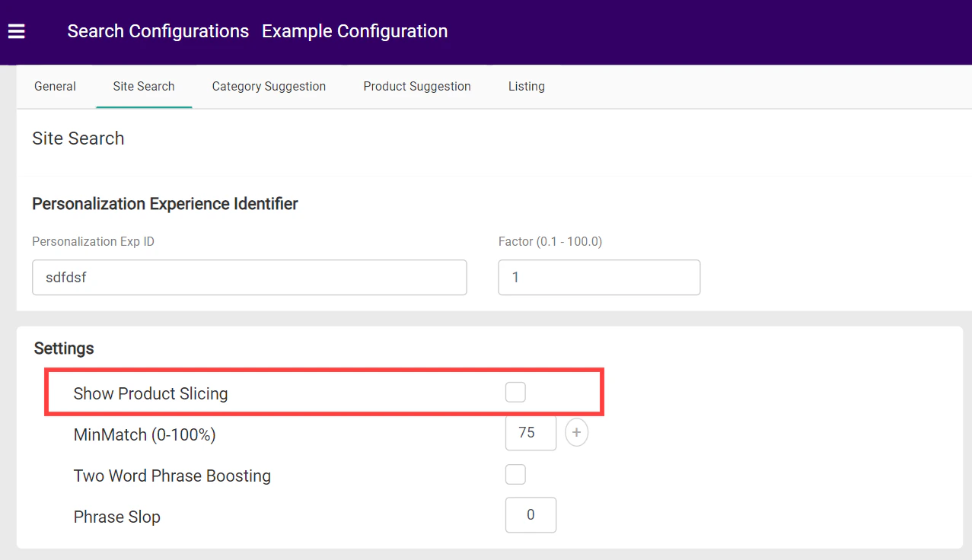Open the Product Suggestion tab

tap(417, 86)
